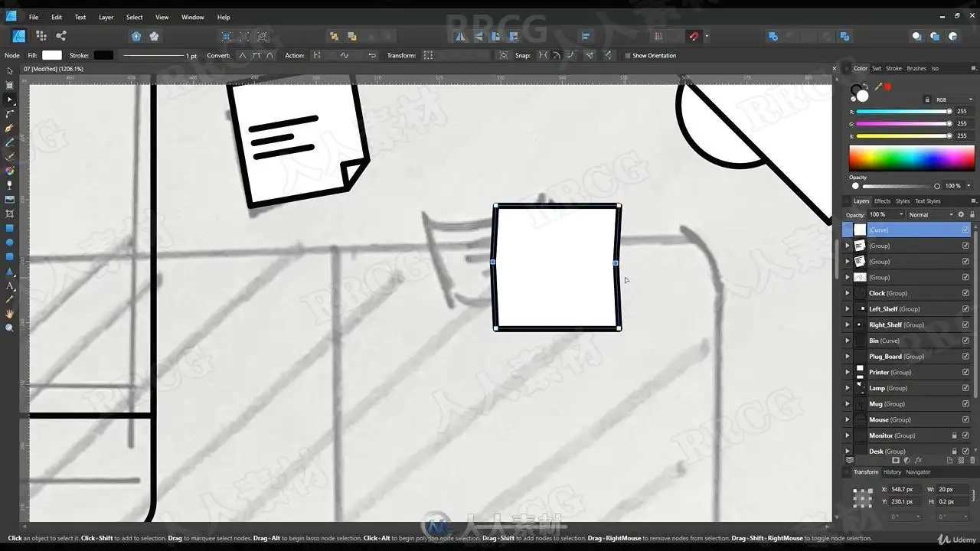The height and width of the screenshot is (551, 980).
Task: Select the Ellipse shape tool
Action: tap(9, 243)
